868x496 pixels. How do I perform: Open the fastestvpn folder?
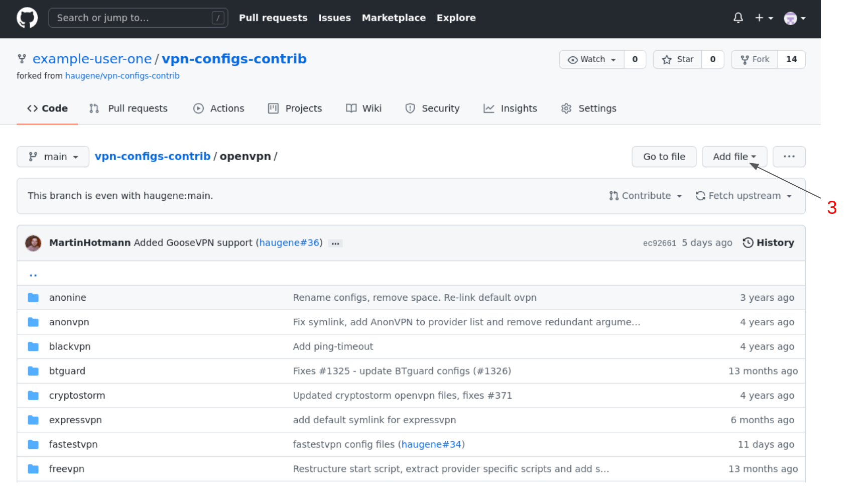(73, 445)
